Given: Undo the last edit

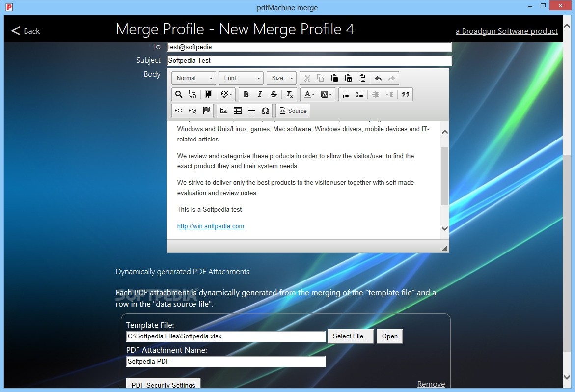Looking at the screenshot, I should coord(378,78).
